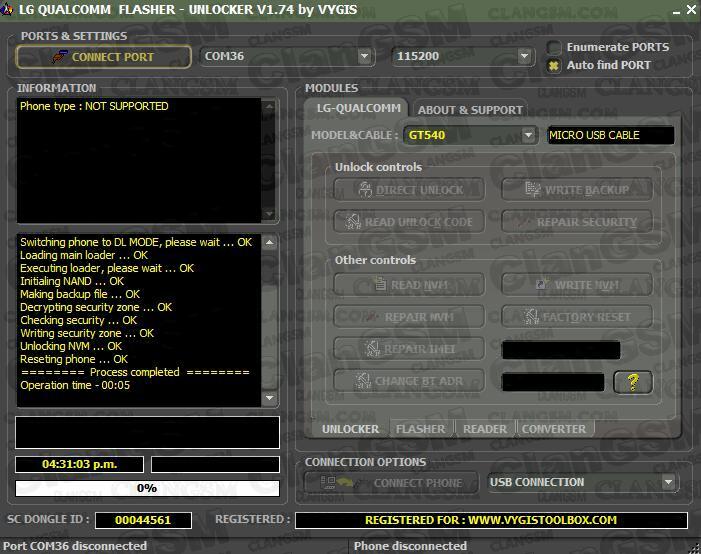Screen dimensions: 701x554
Task: Click the REPAIR SECURITY button
Action: coord(577,221)
